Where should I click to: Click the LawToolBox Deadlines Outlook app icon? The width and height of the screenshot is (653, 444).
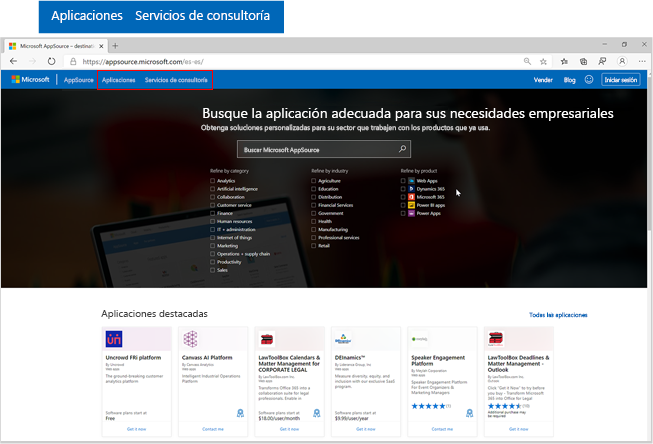tap(496, 339)
